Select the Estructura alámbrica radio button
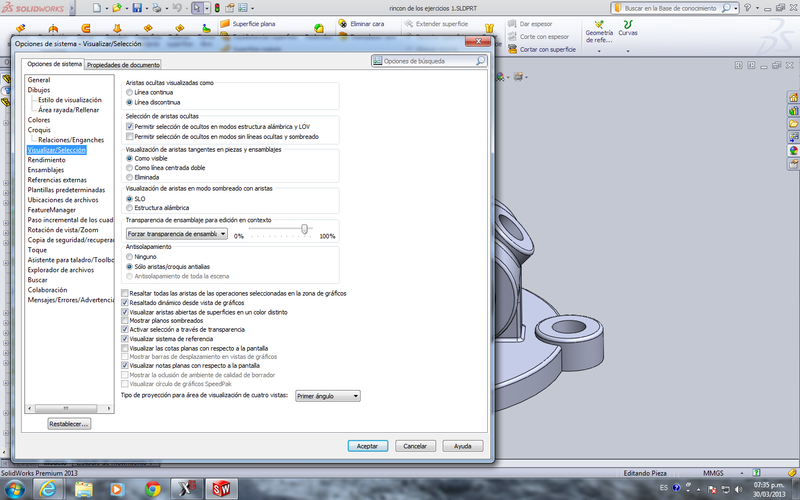The image size is (800, 500). 129,208
